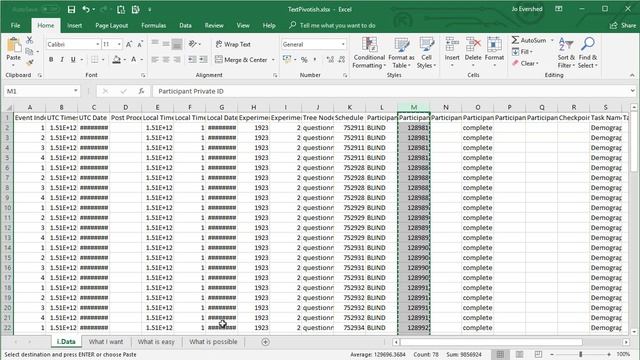640x360 pixels.
Task: Open Cell Styles gallery
Action: coord(427,53)
